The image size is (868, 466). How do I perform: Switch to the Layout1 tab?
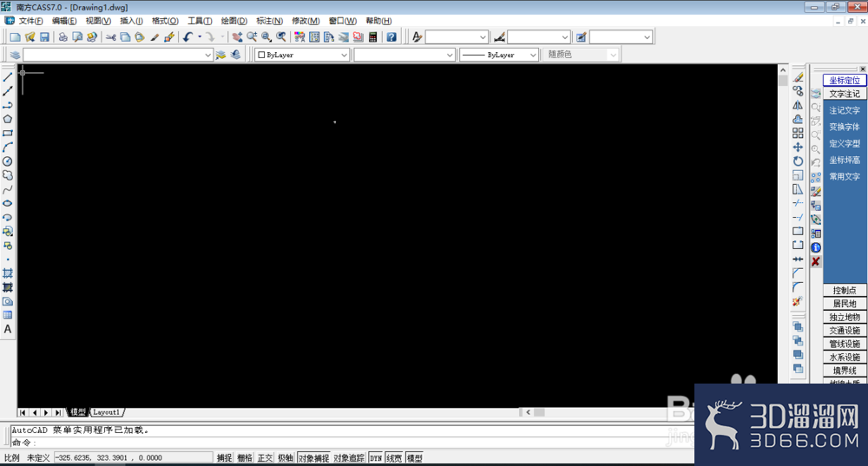point(107,412)
